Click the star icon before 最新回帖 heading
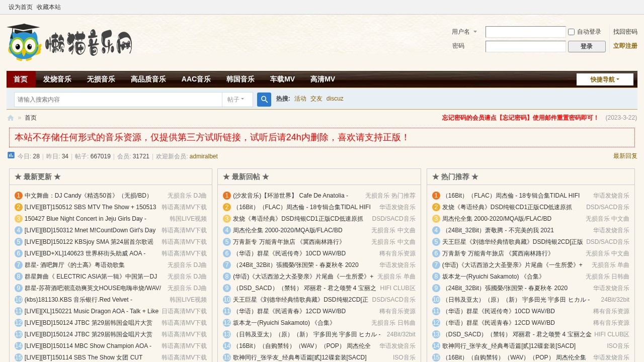The width and height of the screenshot is (644, 362). click(225, 176)
